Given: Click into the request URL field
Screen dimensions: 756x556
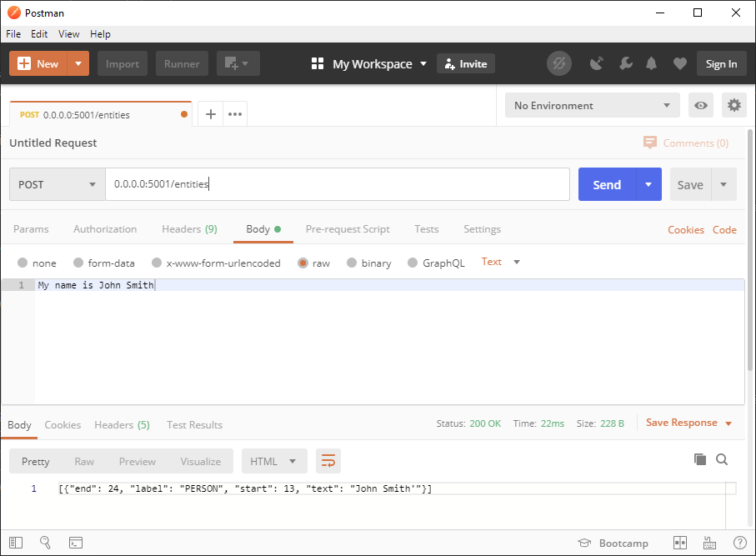Looking at the screenshot, I should (x=337, y=185).
